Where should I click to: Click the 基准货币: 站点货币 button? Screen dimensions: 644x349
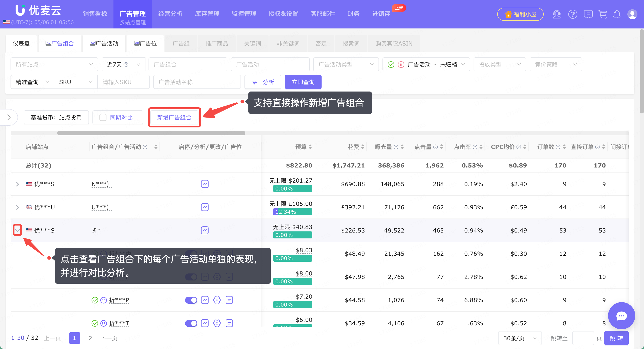[56, 117]
